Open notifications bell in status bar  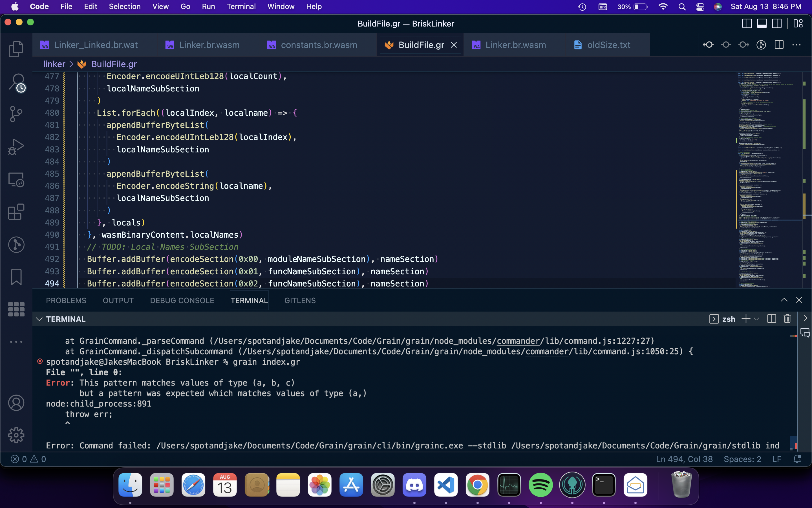797,459
